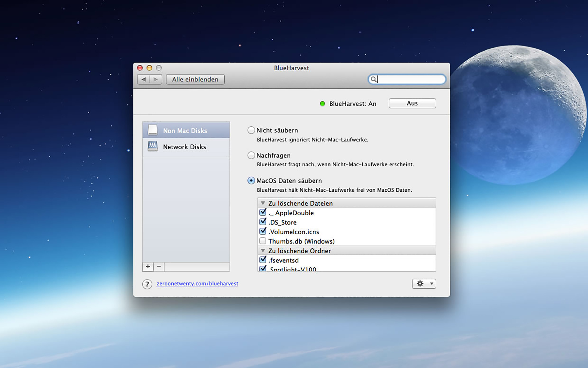Select the Non Mac Disks drive icon
This screenshot has height=368, width=588.
(153, 130)
